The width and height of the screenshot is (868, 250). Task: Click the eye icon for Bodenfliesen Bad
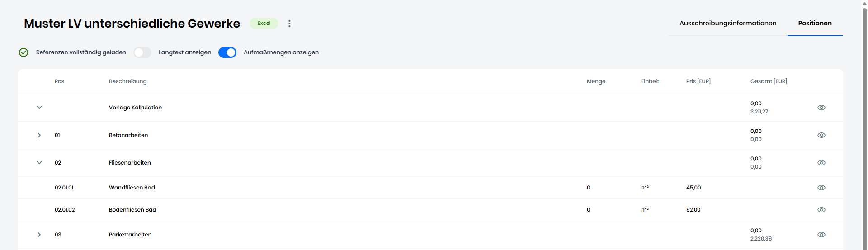[821, 210]
